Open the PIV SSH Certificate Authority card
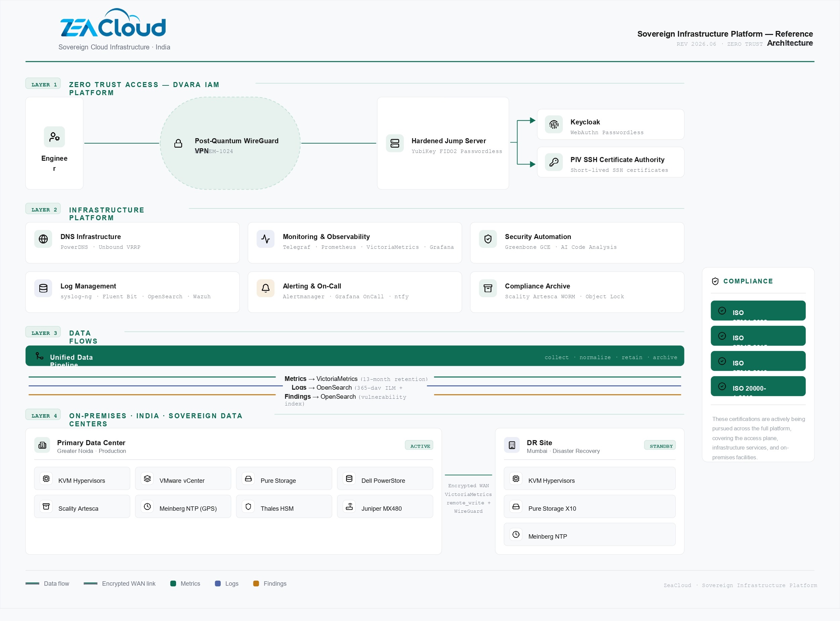 point(611,162)
